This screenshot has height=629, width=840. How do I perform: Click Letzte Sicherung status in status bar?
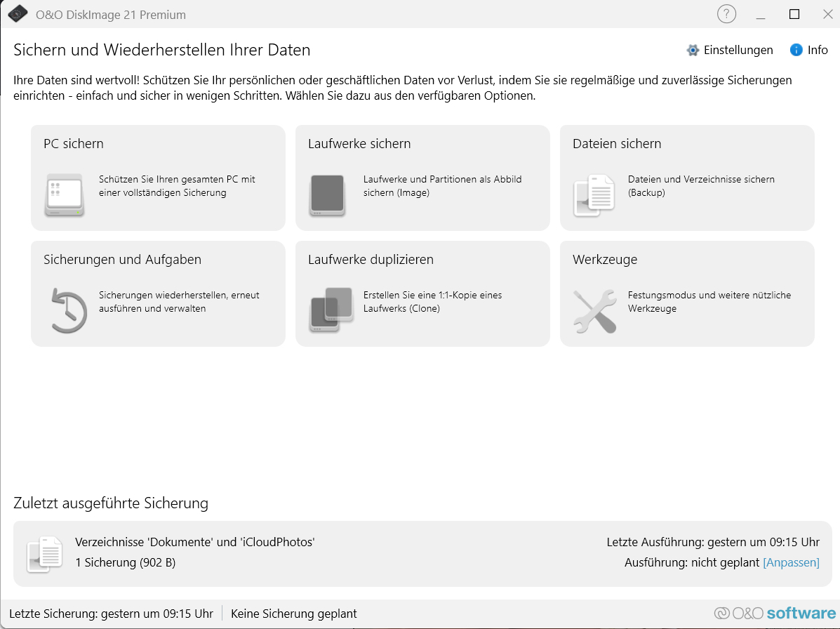pos(112,613)
